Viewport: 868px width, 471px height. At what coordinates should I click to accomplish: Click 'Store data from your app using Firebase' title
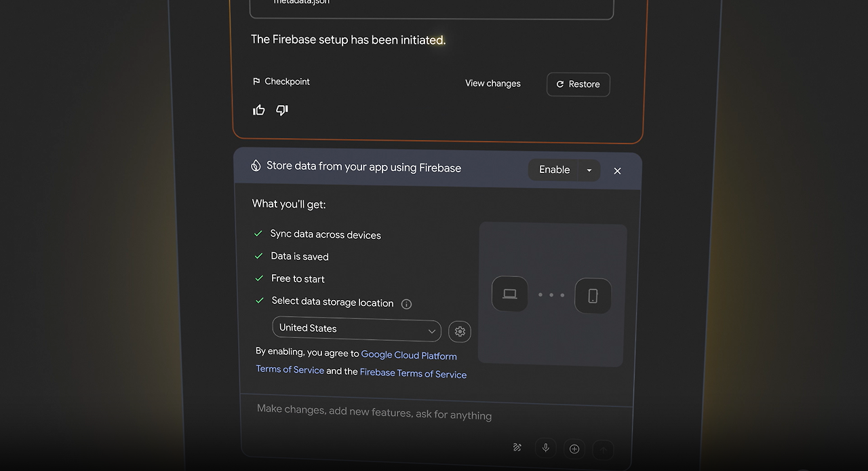click(363, 167)
